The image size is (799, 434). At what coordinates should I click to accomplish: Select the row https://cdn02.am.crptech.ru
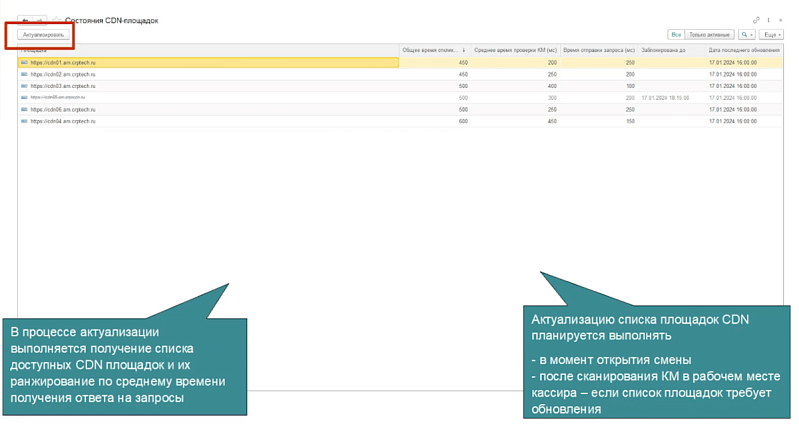point(401,74)
